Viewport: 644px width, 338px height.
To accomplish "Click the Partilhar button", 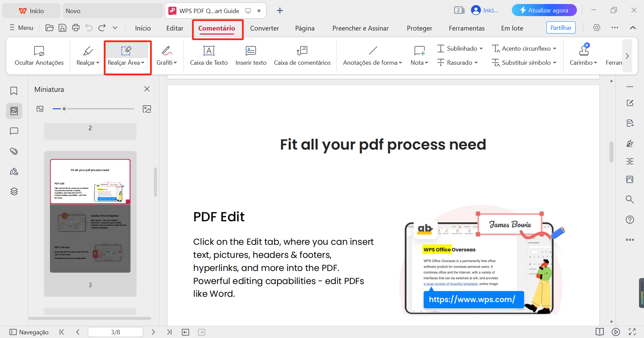I will click(x=561, y=27).
